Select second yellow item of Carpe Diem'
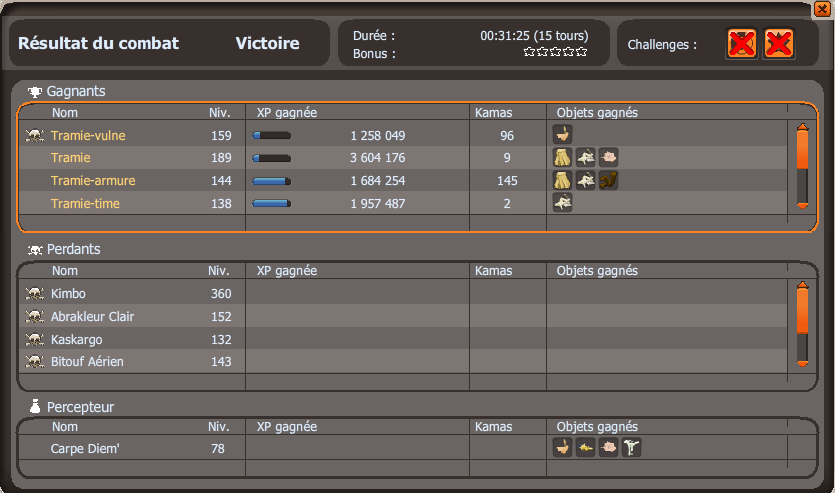 coord(585,448)
